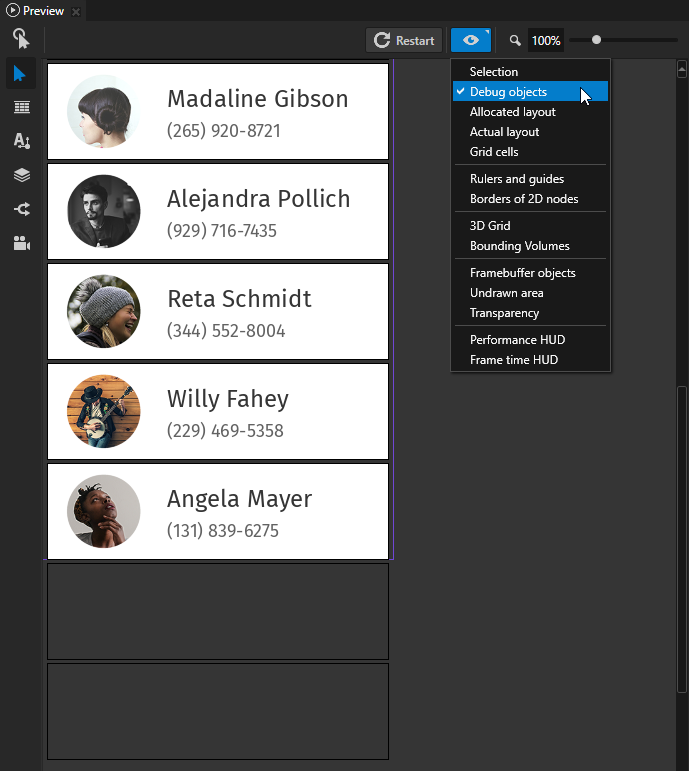The height and width of the screenshot is (771, 689).
Task: Click the camera tool icon
Action: click(21, 243)
